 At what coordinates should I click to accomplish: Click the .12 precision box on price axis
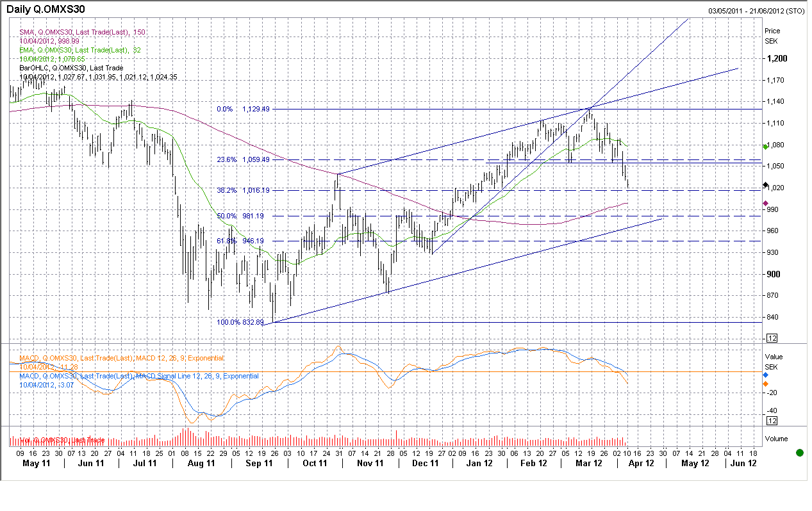tap(772, 338)
